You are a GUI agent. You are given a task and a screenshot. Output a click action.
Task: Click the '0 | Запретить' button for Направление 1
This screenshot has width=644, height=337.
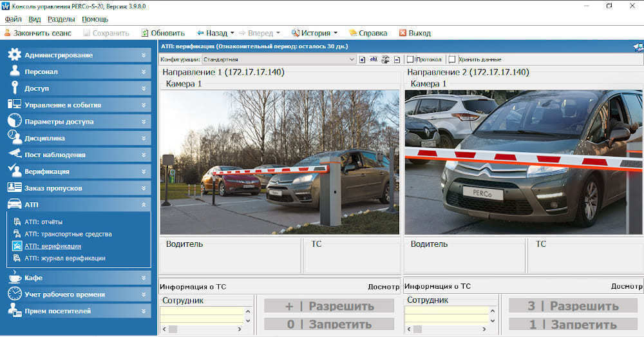click(x=329, y=324)
